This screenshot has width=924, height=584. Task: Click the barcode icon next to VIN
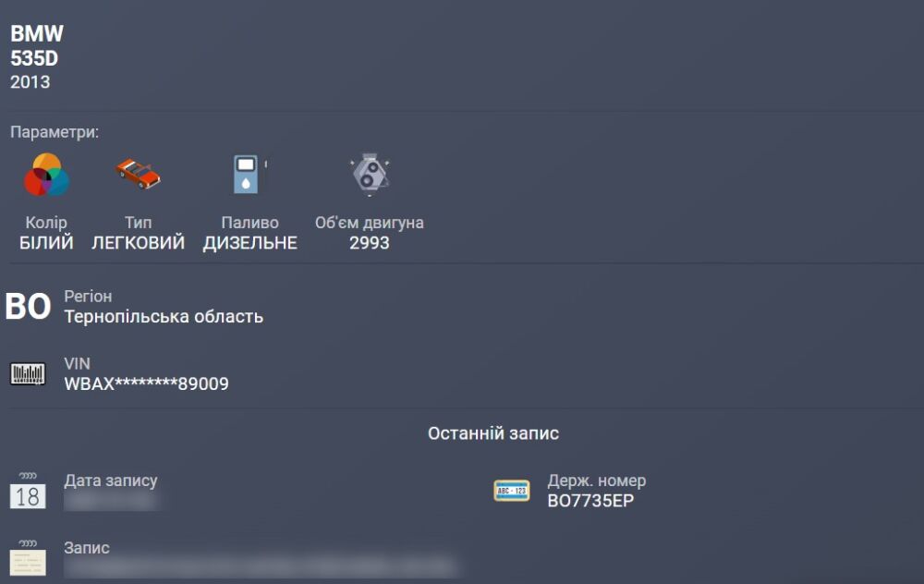(28, 373)
